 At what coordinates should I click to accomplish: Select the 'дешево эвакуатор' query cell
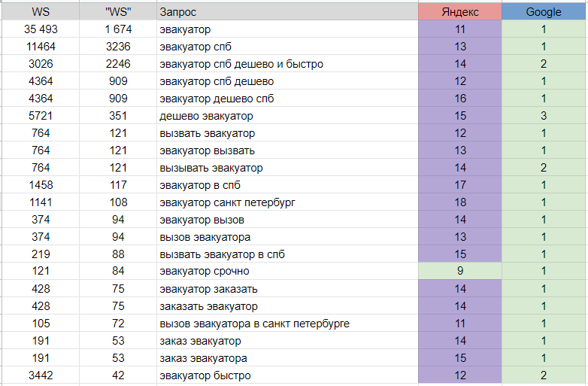point(287,116)
